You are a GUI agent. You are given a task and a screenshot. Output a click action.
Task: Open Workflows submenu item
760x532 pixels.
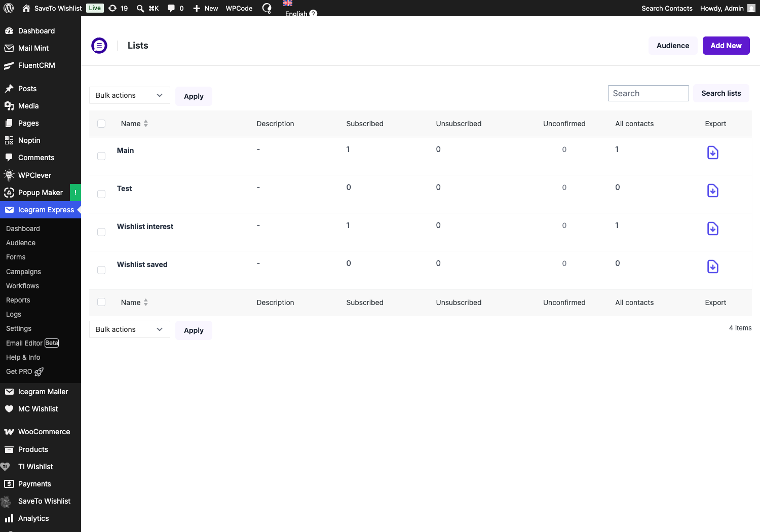[22, 286]
